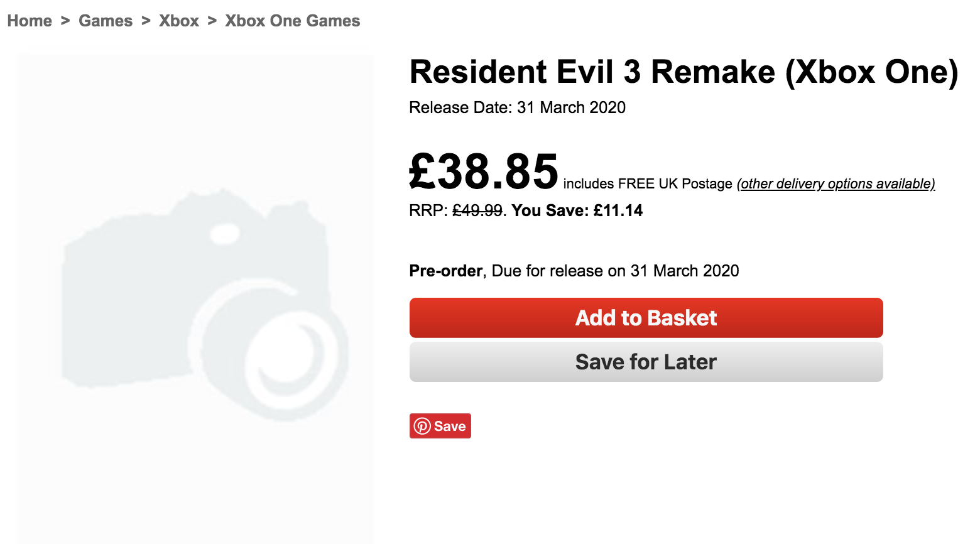Click the £38.85 price
Image resolution: width=980 pixels, height=544 pixels.
484,171
